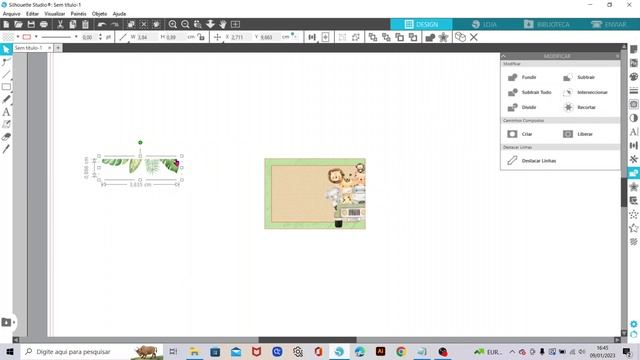Click the horizontal scrollbar thumb
Viewport: 640px width, 360px height.
(307, 340)
